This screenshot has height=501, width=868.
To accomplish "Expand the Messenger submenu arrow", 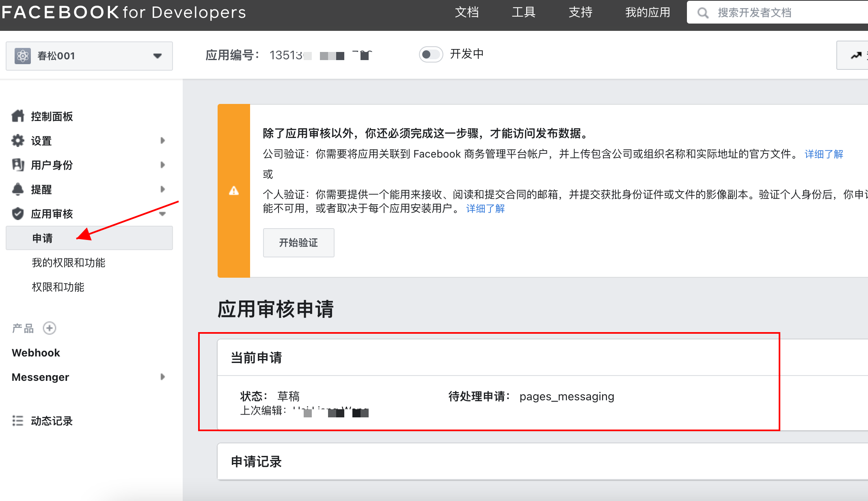I will point(162,377).
